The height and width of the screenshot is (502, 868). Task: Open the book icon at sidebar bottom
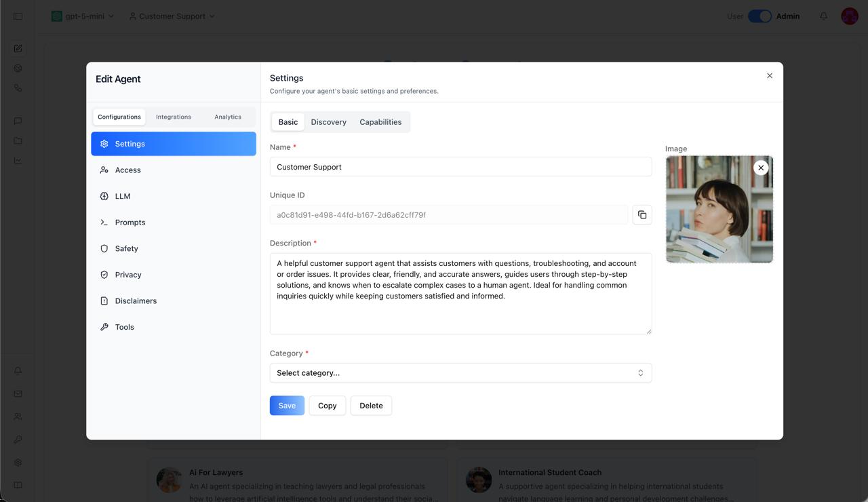(x=18, y=485)
